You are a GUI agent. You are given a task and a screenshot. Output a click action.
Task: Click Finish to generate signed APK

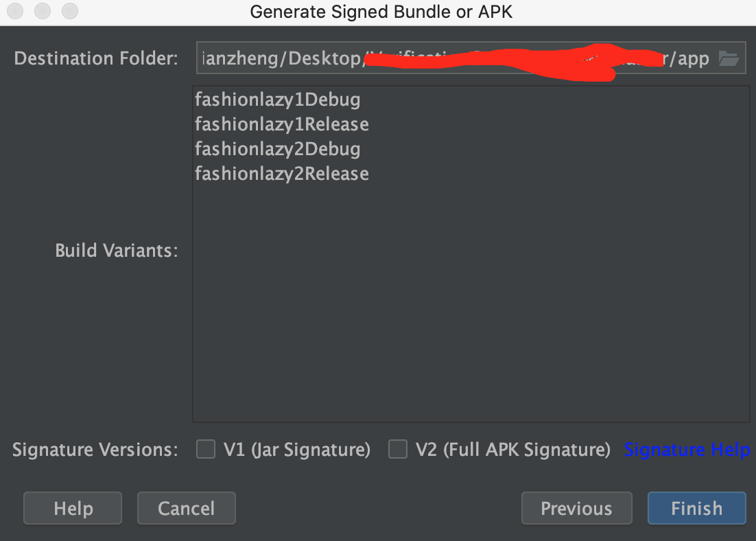pyautogui.click(x=696, y=509)
